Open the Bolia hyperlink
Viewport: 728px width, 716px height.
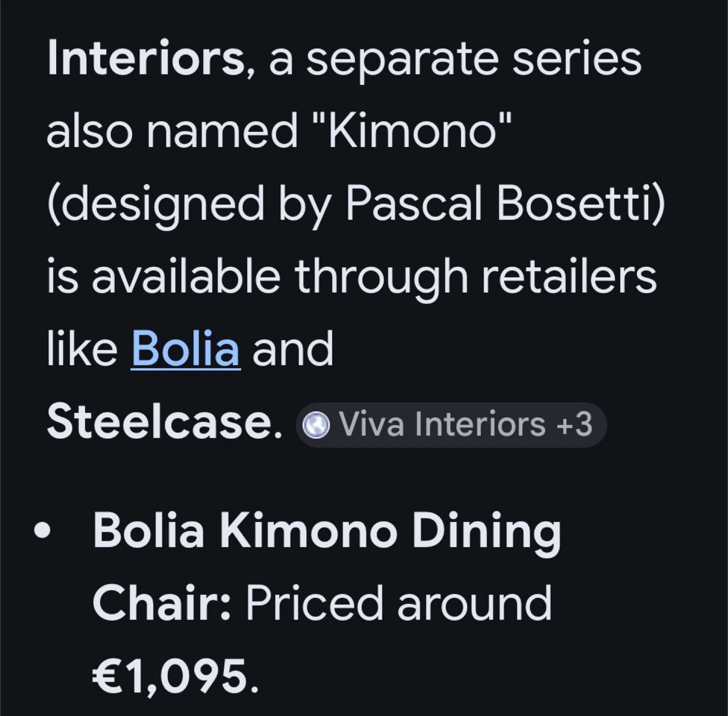click(185, 349)
